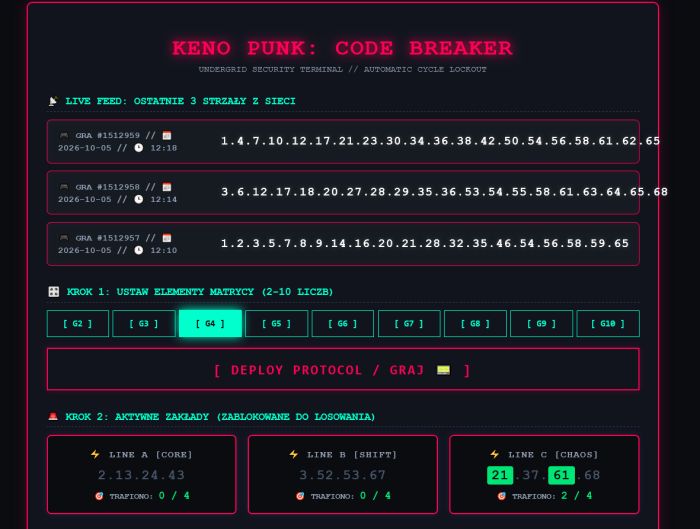Image resolution: width=700 pixels, height=529 pixels.
Task: Click calendar icon in game #1512957 row
Action: point(167,238)
